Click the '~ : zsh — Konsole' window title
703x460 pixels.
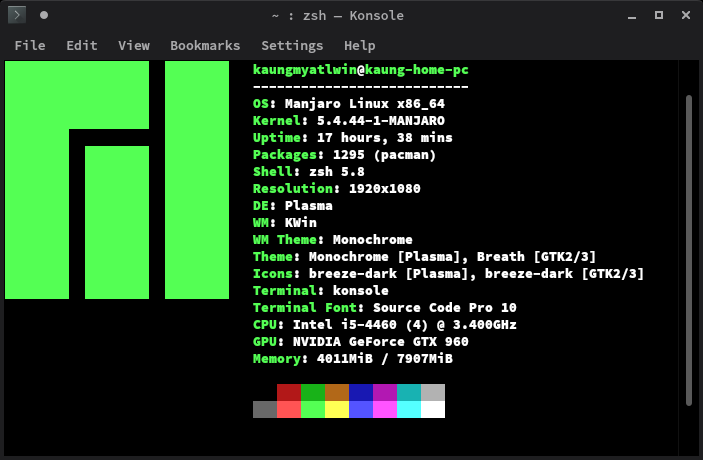coord(338,16)
